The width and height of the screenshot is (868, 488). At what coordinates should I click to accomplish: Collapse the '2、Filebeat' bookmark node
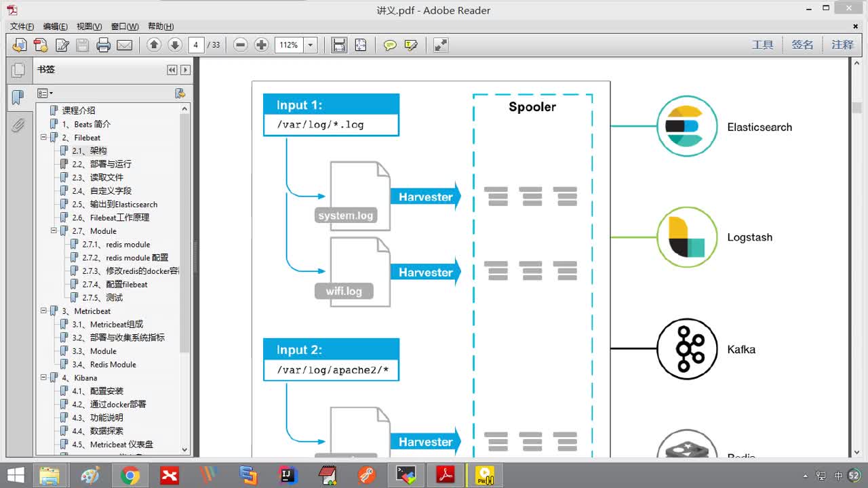(43, 138)
